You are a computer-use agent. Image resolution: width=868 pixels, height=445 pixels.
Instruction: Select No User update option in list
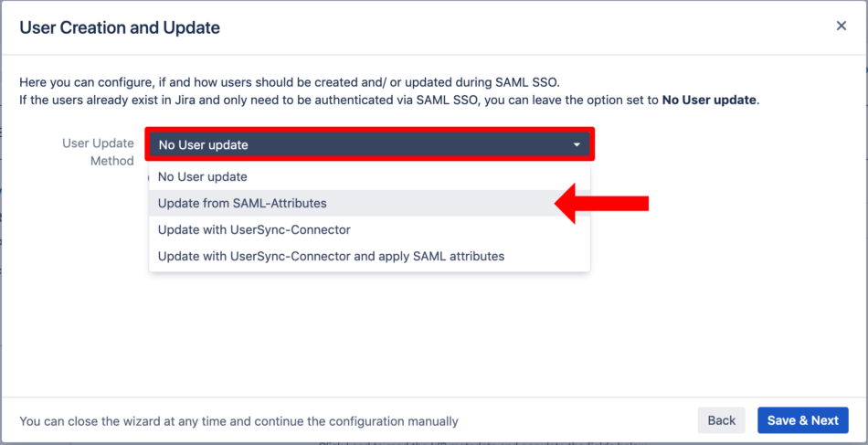369,177
